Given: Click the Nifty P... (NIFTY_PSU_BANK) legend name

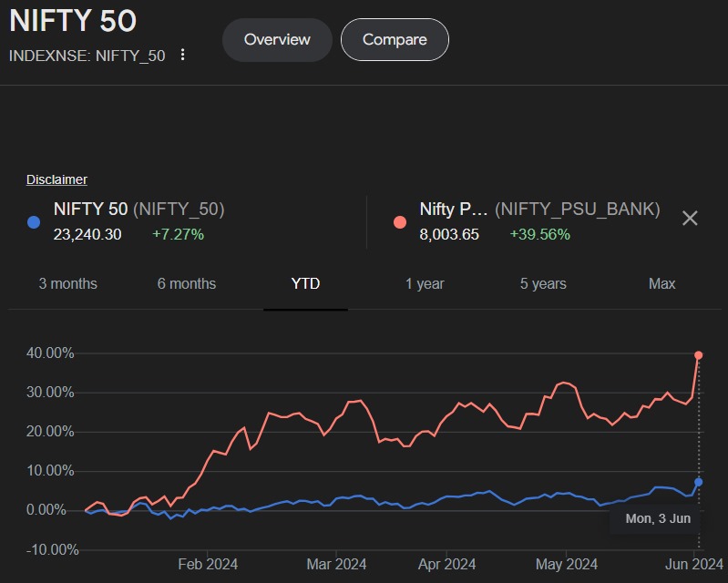Looking at the screenshot, I should pos(539,210).
